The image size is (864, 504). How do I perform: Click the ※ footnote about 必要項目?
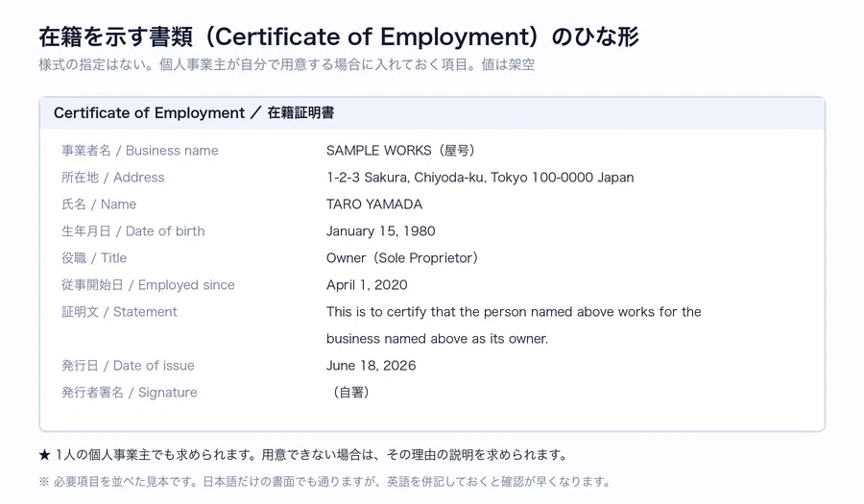pos(325,481)
